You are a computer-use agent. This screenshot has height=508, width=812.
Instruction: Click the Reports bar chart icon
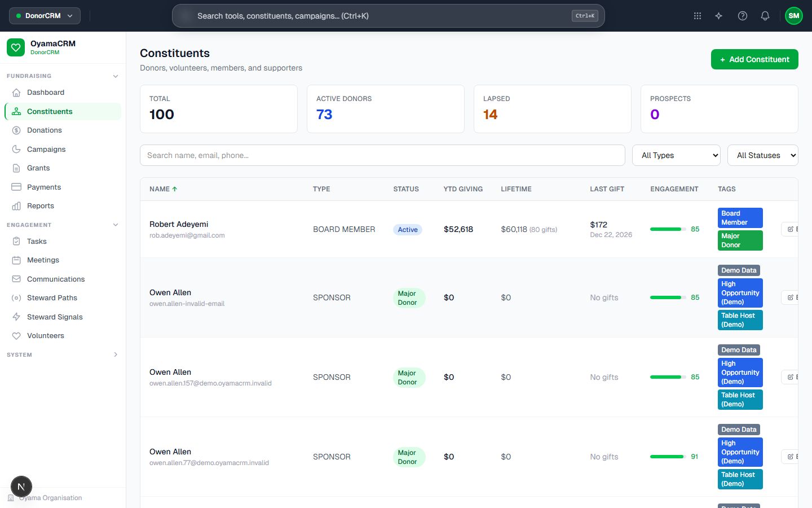[x=16, y=206]
